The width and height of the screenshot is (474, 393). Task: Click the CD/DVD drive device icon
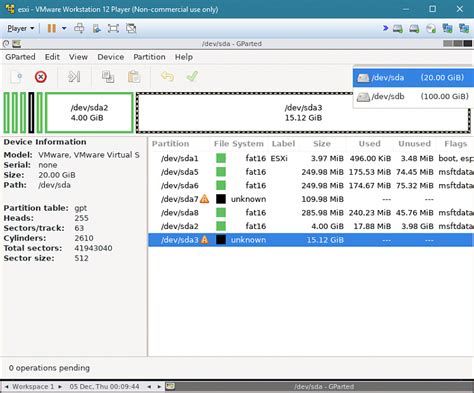point(431,29)
